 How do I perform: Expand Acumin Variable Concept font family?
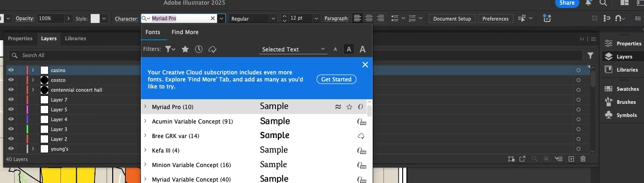(x=145, y=121)
